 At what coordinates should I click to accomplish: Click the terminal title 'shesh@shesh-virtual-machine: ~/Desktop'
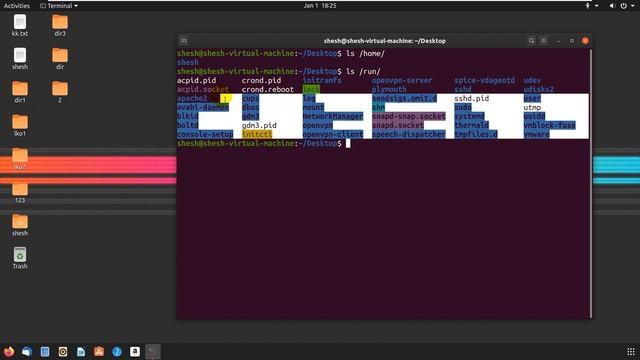(384, 41)
